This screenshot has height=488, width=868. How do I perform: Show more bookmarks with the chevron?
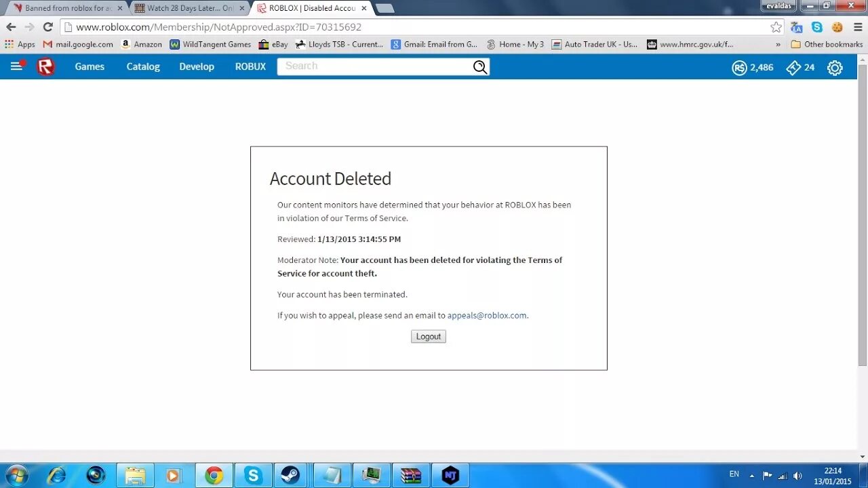pos(777,44)
